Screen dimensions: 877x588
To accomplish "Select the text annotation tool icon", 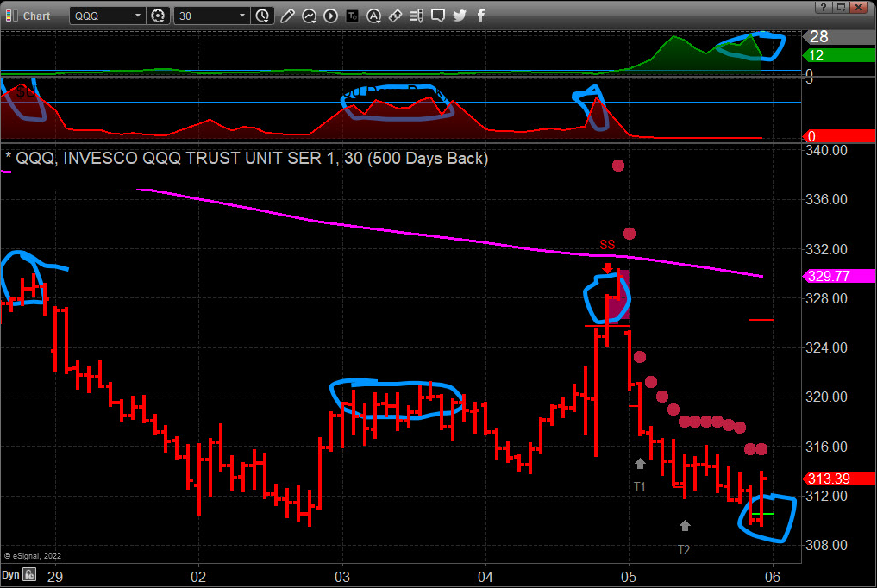I will point(353,16).
